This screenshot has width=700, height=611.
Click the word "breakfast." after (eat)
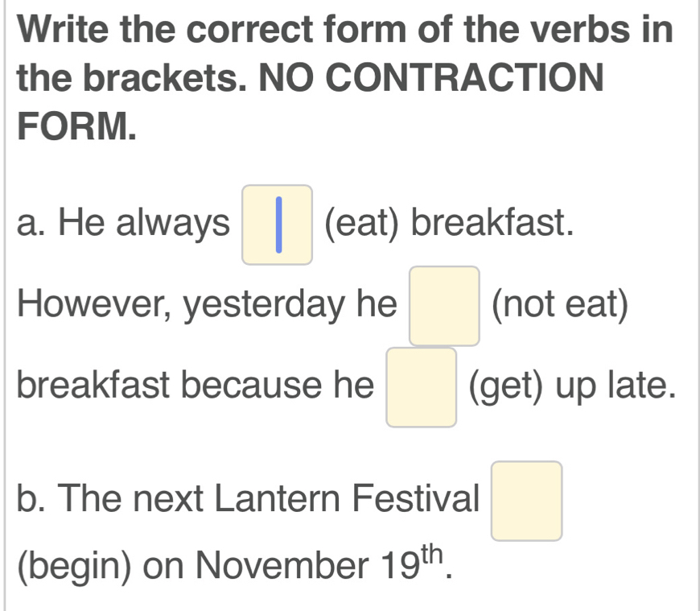[x=493, y=223]
